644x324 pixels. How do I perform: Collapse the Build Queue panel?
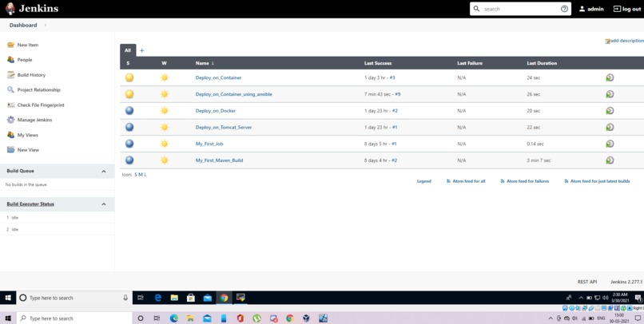pos(104,171)
